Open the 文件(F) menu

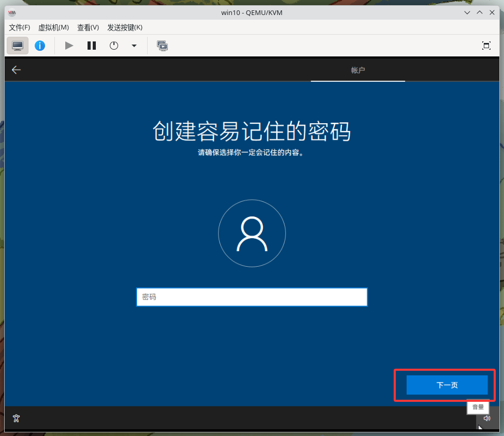click(19, 27)
